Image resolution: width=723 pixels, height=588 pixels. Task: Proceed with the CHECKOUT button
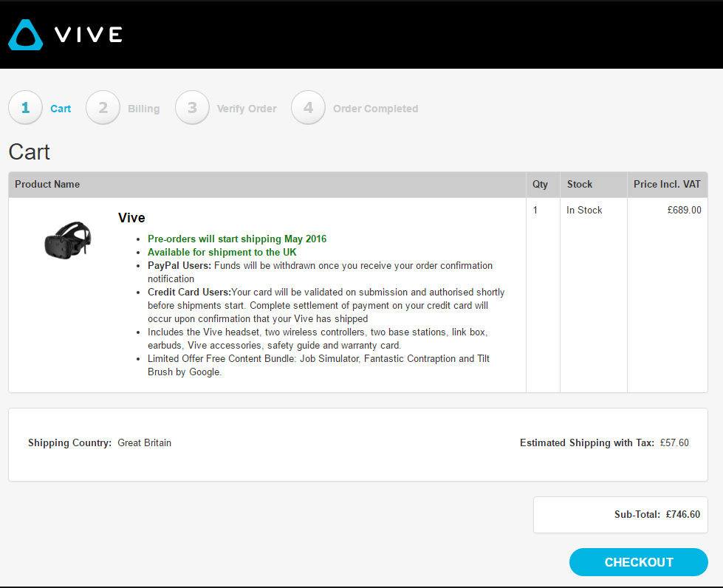[x=639, y=562]
